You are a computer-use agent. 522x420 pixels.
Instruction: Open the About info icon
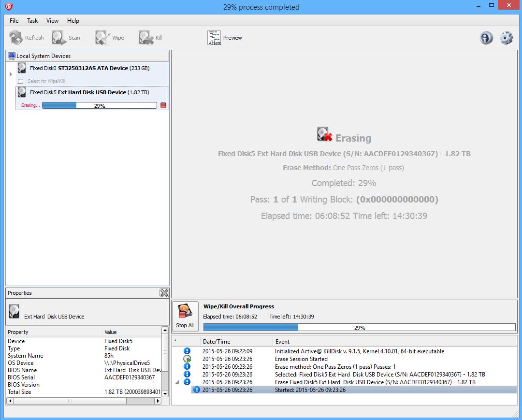point(486,38)
